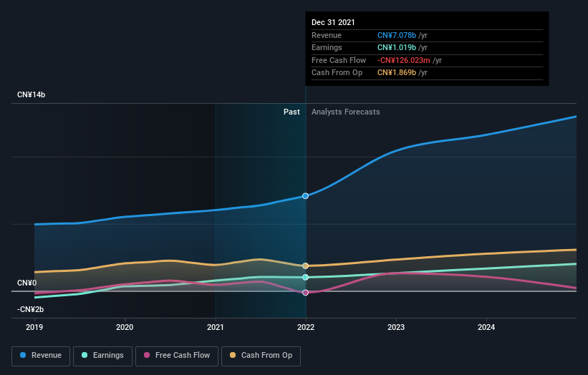Toggle the Cash From Op legend button
The image size is (588, 375).
coord(261,356)
